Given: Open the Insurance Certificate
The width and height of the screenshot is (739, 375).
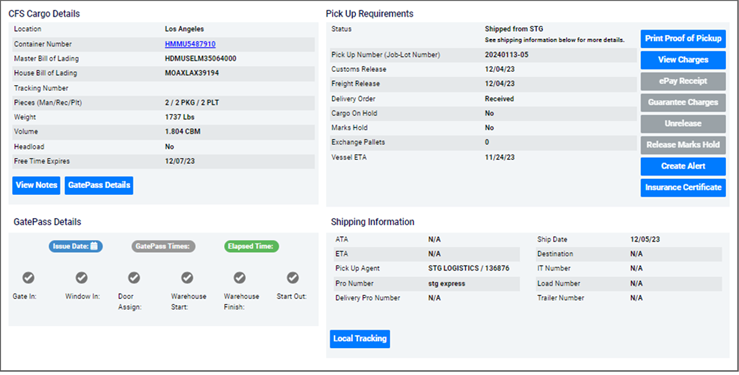Looking at the screenshot, I should [x=683, y=188].
